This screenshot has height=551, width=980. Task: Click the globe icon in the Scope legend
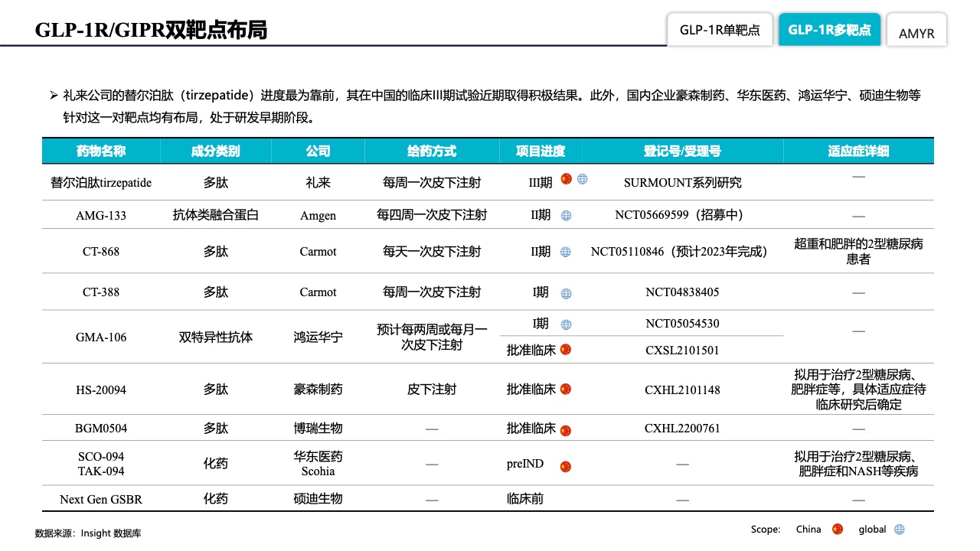pyautogui.click(x=900, y=529)
